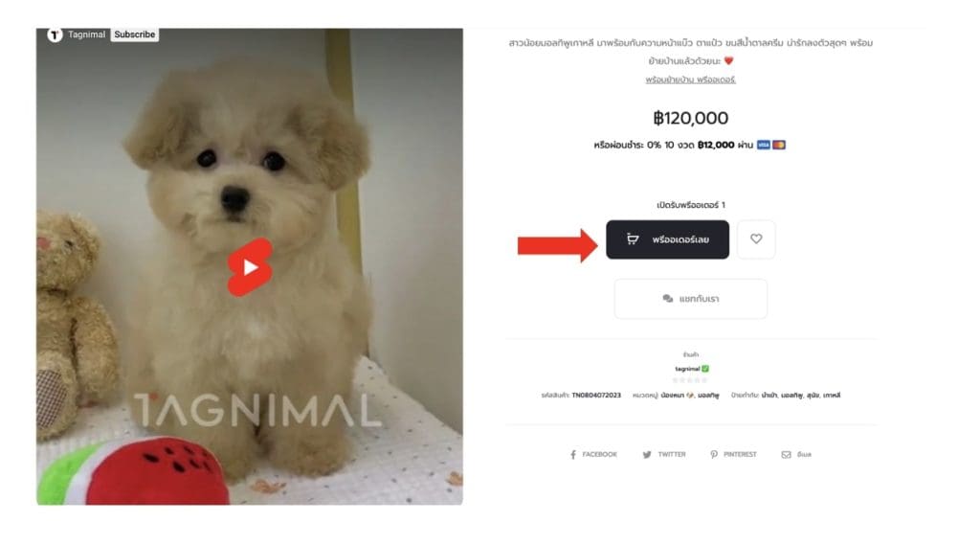Share on Facebook

(x=593, y=454)
